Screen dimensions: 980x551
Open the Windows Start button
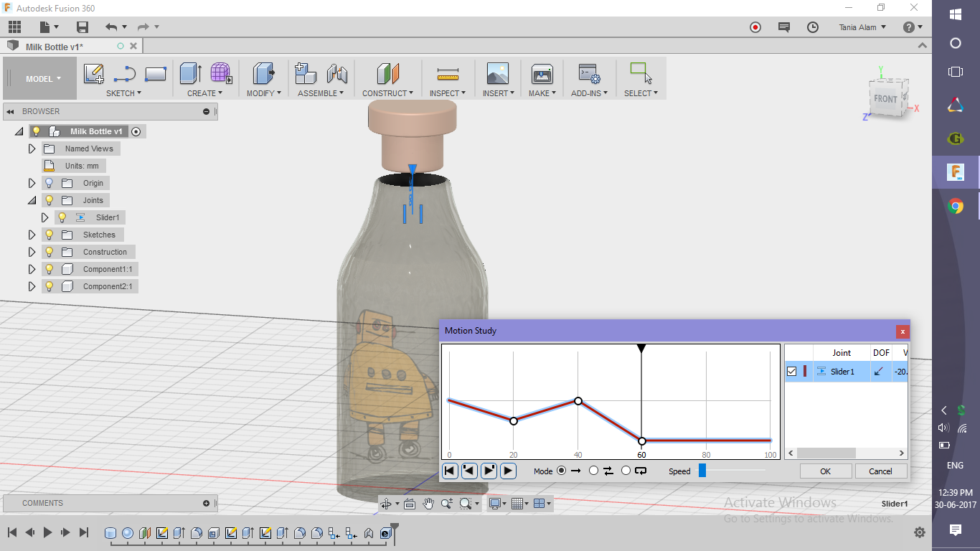pos(956,14)
